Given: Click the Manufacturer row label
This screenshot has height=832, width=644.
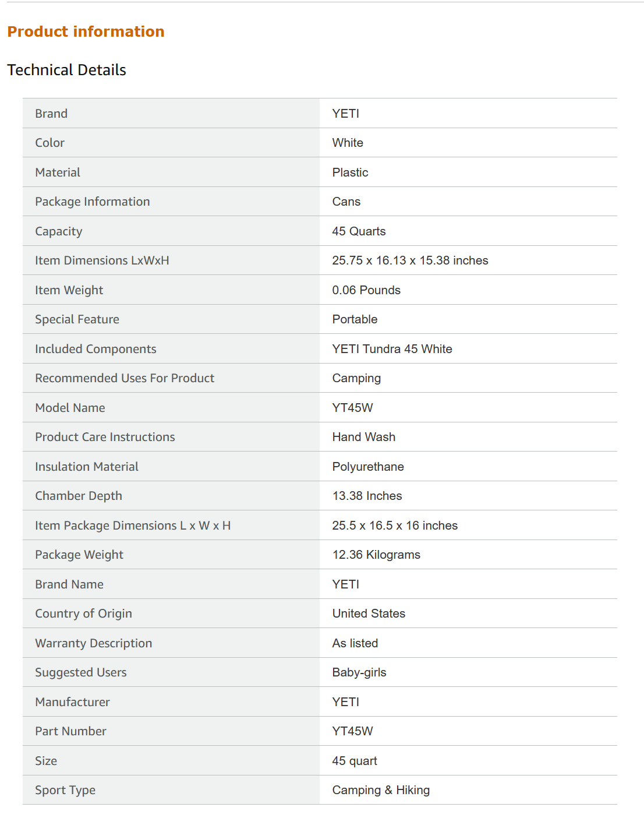Looking at the screenshot, I should tap(72, 702).
